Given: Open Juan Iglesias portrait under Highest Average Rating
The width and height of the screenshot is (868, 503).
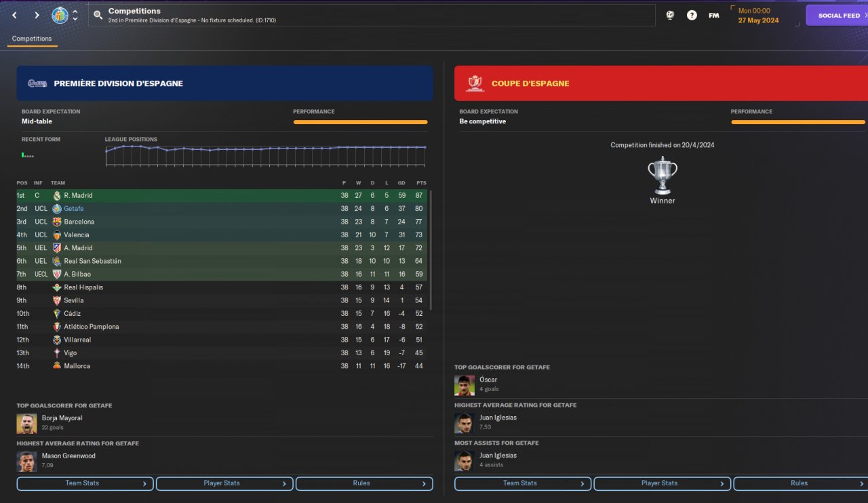Looking at the screenshot, I should pyautogui.click(x=465, y=423).
